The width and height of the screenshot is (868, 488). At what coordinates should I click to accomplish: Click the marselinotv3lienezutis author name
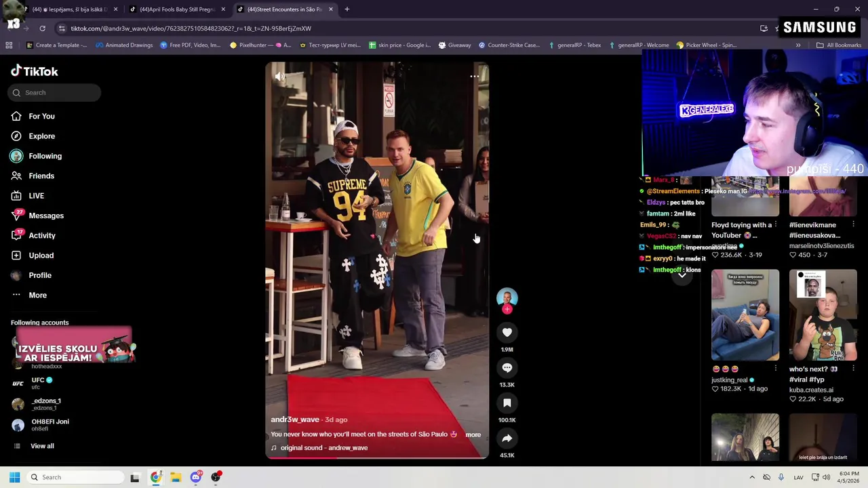pos(821,245)
